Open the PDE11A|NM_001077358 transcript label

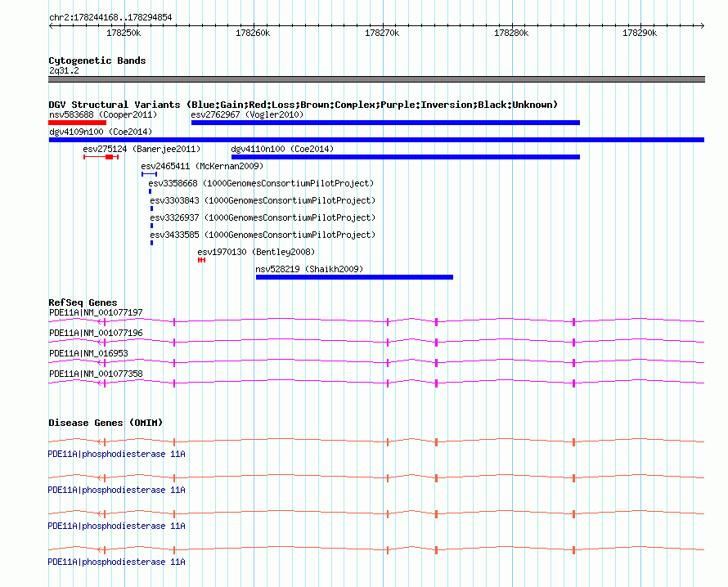coord(96,374)
